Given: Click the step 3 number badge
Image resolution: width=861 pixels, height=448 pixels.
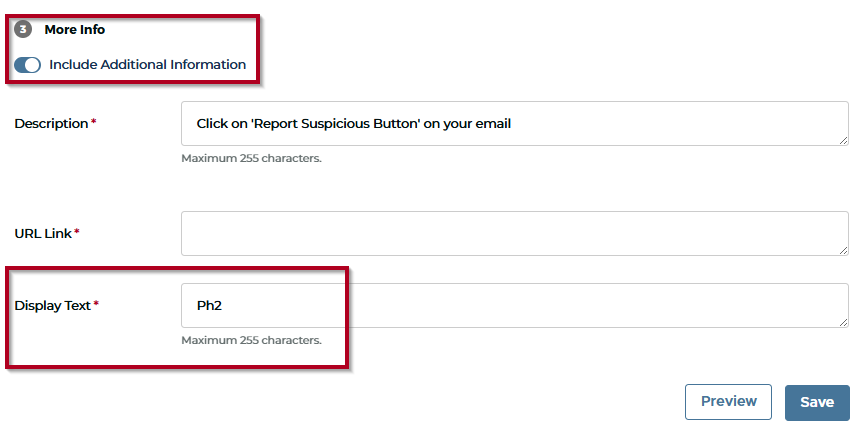Looking at the screenshot, I should point(23,29).
